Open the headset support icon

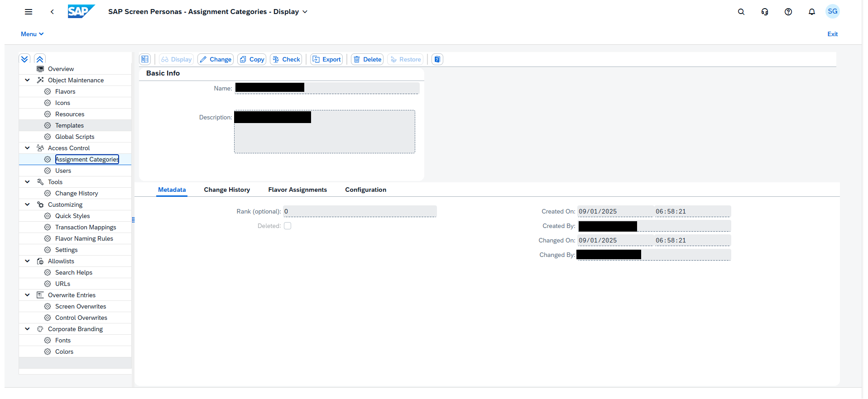point(764,12)
